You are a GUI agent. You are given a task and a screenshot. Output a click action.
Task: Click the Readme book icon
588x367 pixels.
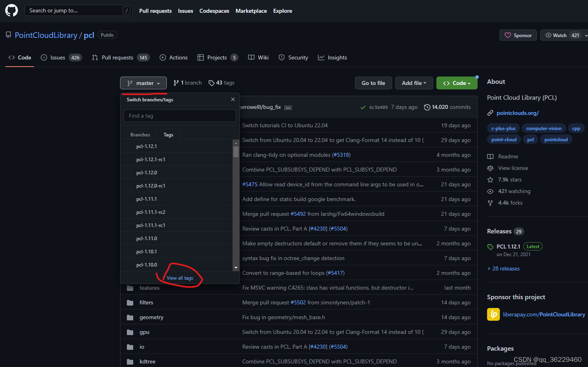click(x=490, y=156)
